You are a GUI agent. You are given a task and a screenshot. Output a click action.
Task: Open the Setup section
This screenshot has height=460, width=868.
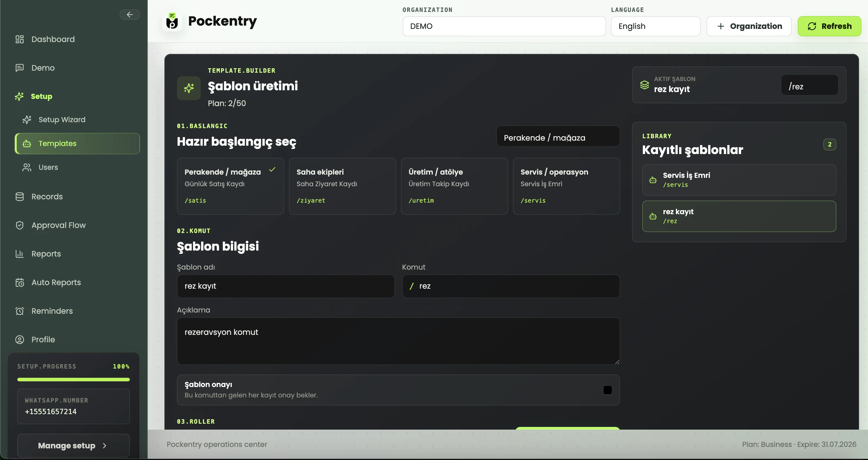tap(77, 97)
